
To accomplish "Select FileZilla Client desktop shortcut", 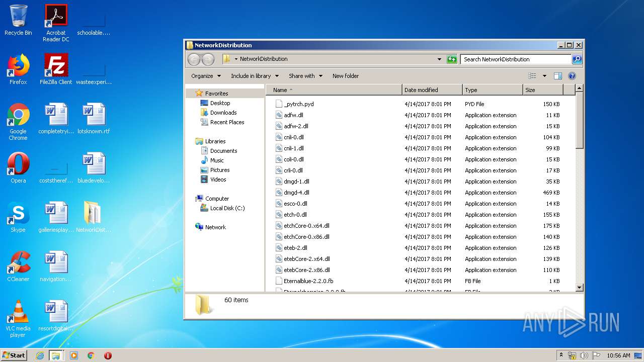I will pos(56,69).
